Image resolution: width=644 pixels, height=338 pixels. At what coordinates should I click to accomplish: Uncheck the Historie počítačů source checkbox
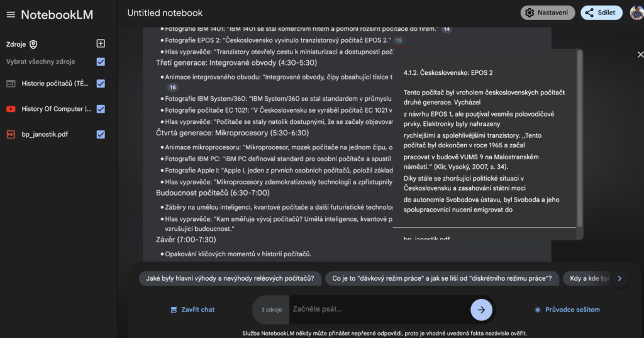(x=101, y=84)
